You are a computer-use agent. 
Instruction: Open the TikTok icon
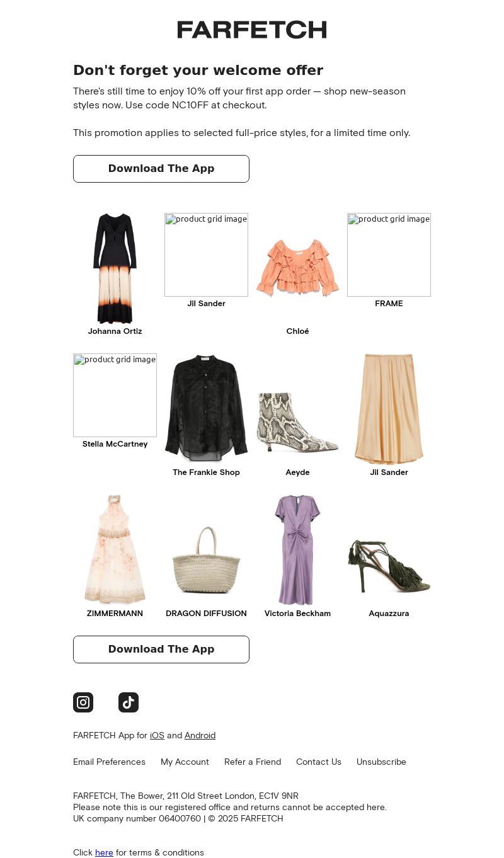pos(129,702)
